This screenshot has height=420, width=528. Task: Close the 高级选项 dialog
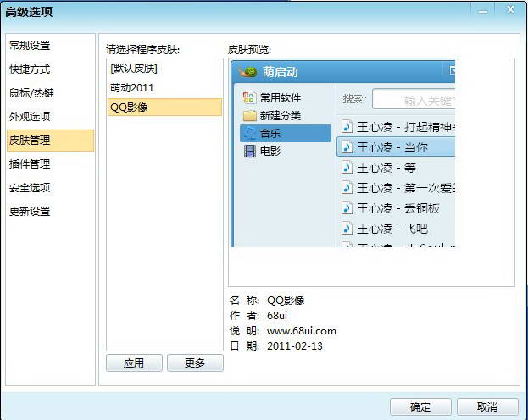[510, 10]
